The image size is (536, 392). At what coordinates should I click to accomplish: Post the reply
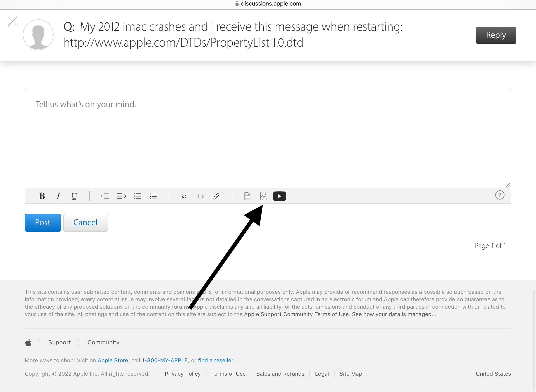(x=43, y=223)
